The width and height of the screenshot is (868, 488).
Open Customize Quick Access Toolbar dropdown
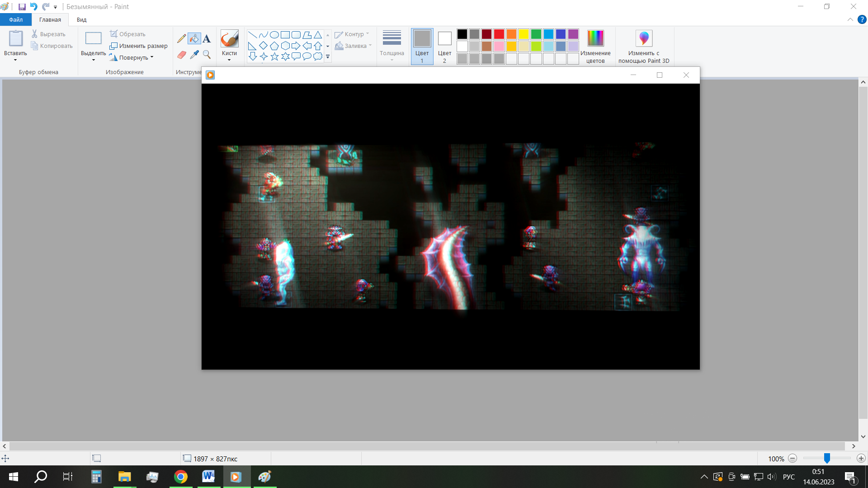point(55,7)
